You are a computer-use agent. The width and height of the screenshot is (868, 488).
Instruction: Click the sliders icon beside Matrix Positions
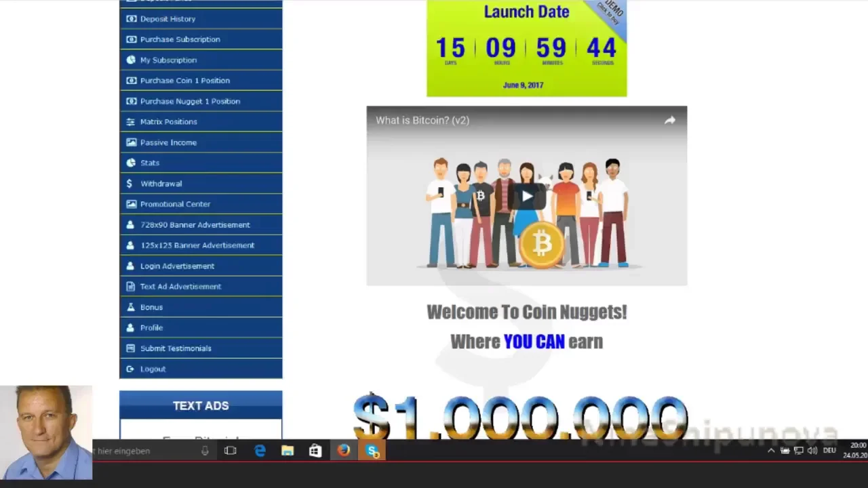click(x=131, y=122)
